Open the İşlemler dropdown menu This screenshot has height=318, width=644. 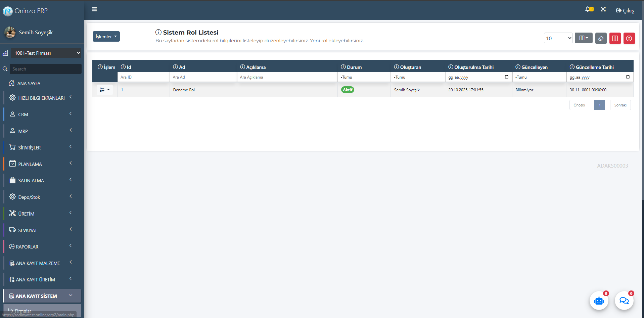tap(106, 37)
